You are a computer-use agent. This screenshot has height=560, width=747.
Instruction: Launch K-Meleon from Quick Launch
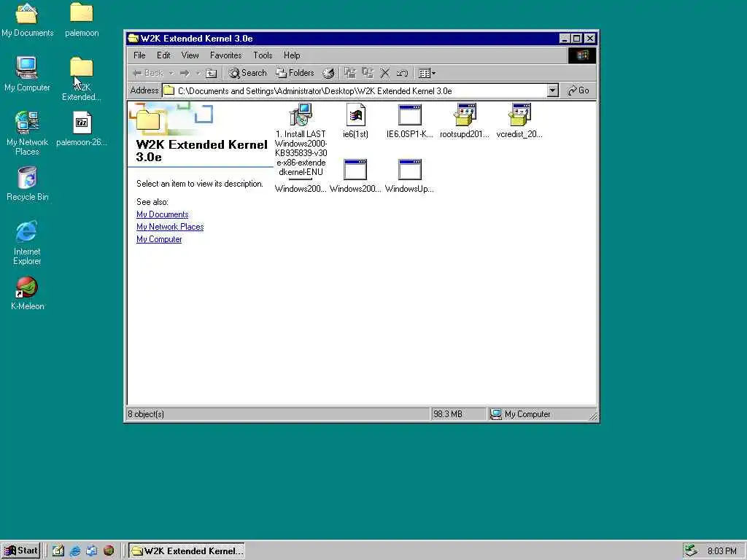(x=109, y=551)
